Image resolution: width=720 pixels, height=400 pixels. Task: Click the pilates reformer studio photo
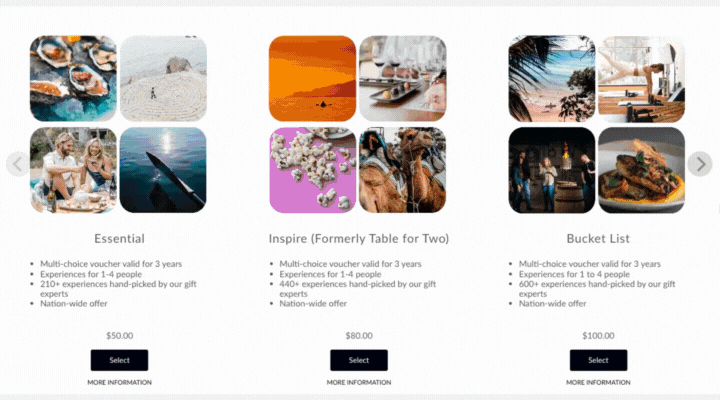[641, 79]
